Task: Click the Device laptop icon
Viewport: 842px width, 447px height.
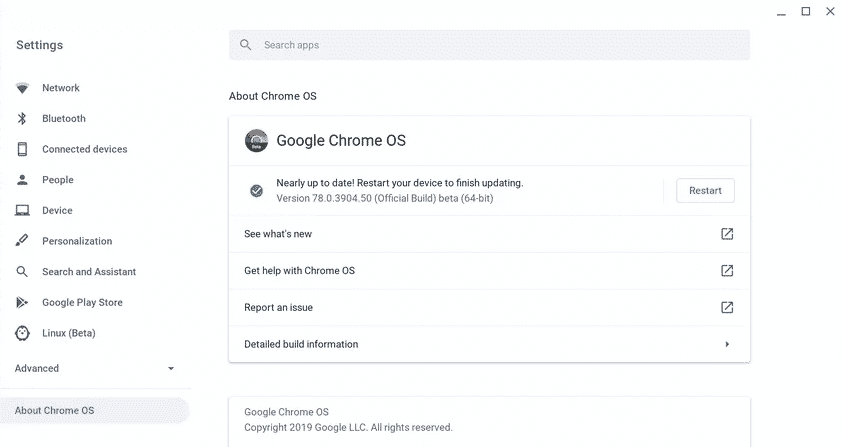Action: coord(22,211)
